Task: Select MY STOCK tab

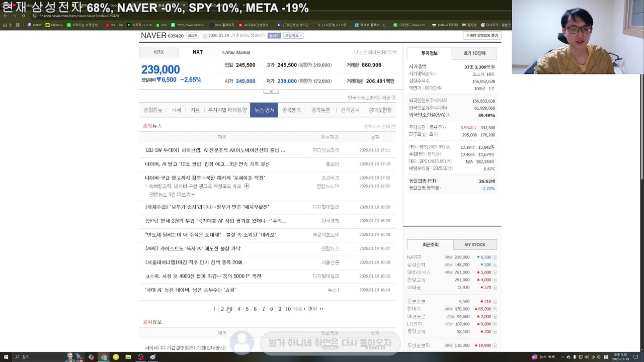Action: (475, 245)
